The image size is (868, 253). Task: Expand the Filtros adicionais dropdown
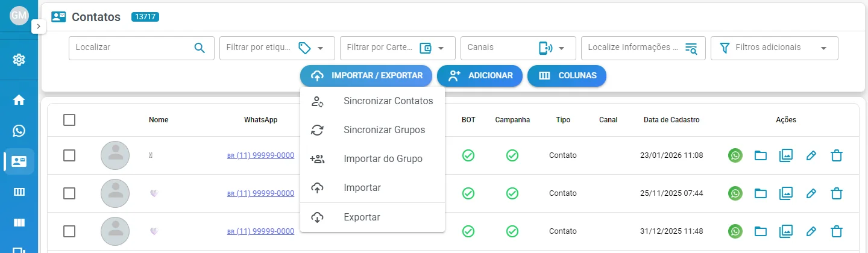click(x=775, y=48)
